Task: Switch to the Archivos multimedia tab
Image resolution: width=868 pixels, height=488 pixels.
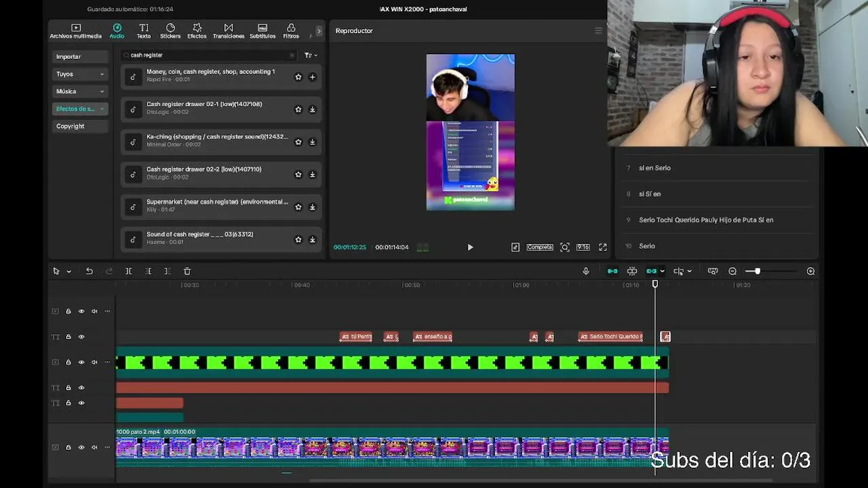Action: coord(75,31)
